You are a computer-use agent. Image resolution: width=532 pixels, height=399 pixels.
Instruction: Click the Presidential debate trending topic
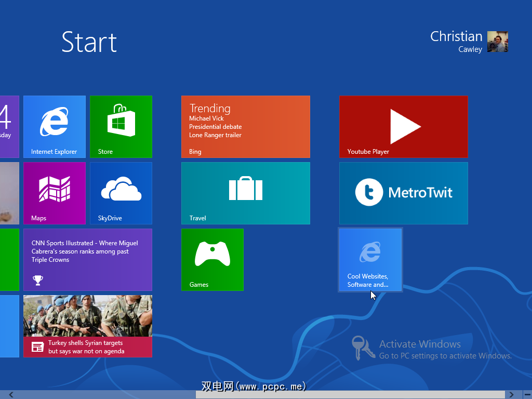pyautogui.click(x=215, y=127)
